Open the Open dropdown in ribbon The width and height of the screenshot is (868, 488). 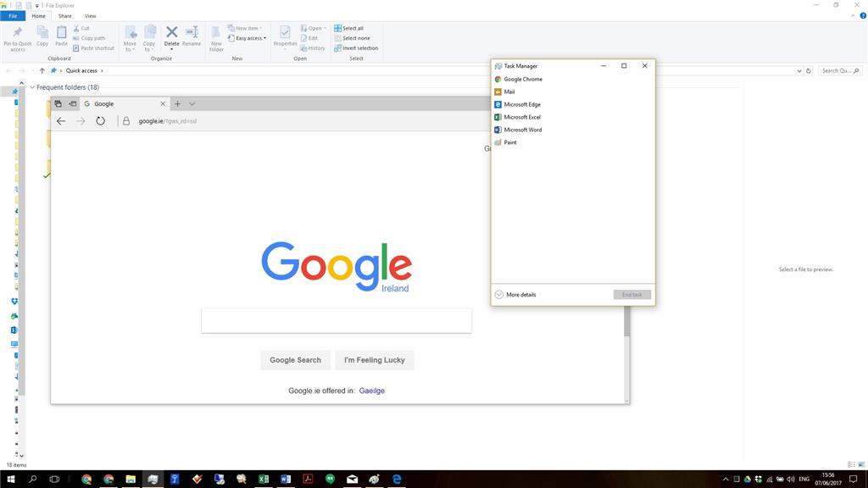tap(314, 28)
